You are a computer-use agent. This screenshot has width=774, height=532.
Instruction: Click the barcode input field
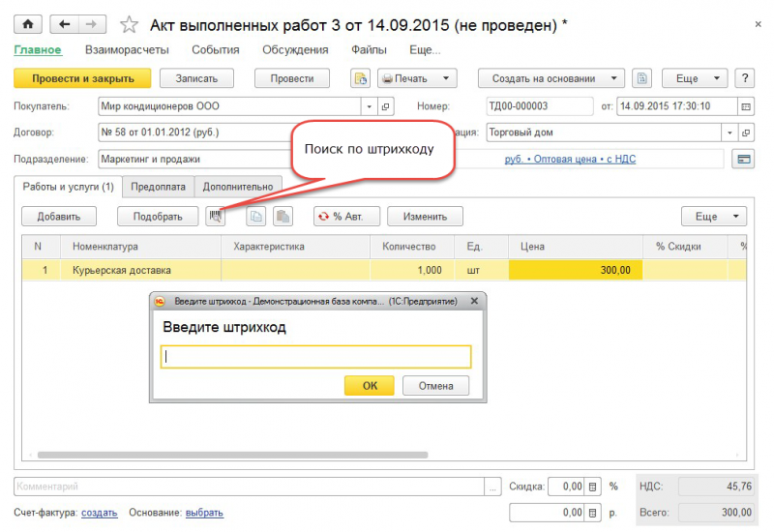coord(315,357)
